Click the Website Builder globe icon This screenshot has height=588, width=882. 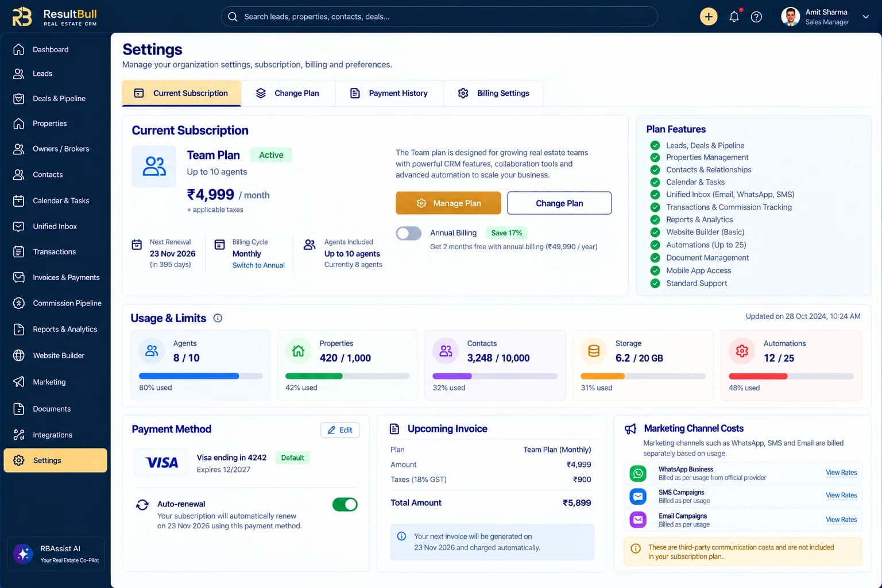point(19,355)
